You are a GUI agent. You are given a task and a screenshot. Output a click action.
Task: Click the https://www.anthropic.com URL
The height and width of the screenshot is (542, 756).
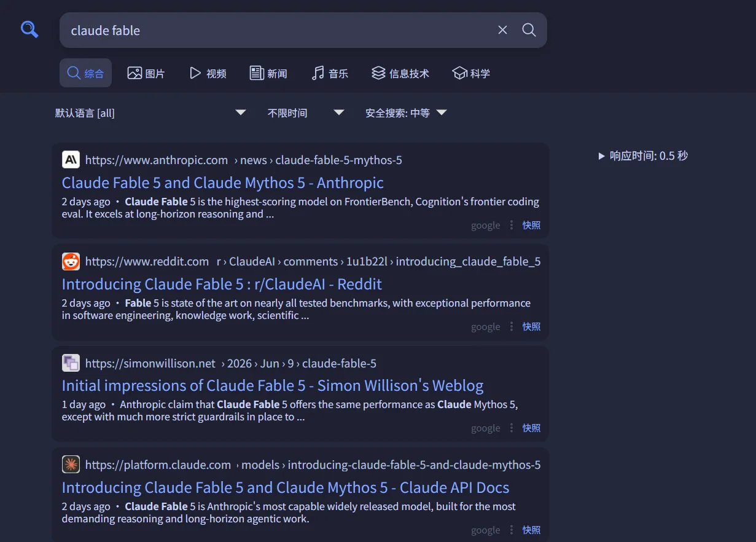pos(157,160)
